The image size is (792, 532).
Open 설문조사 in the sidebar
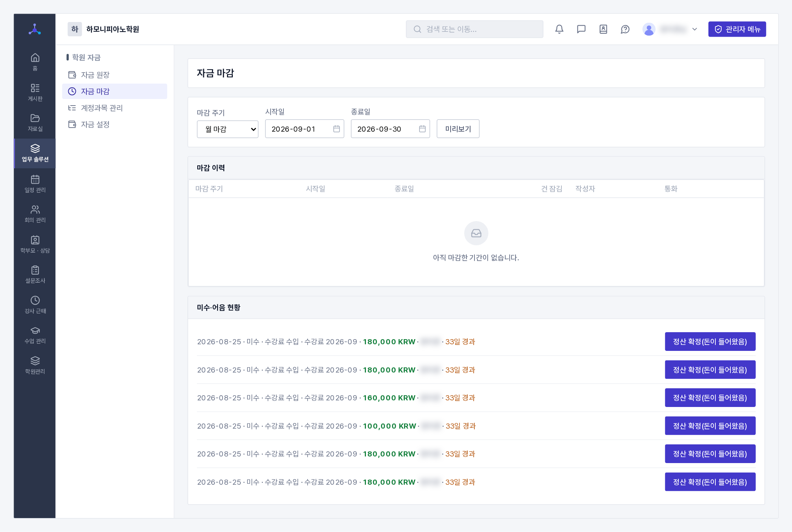(x=35, y=274)
